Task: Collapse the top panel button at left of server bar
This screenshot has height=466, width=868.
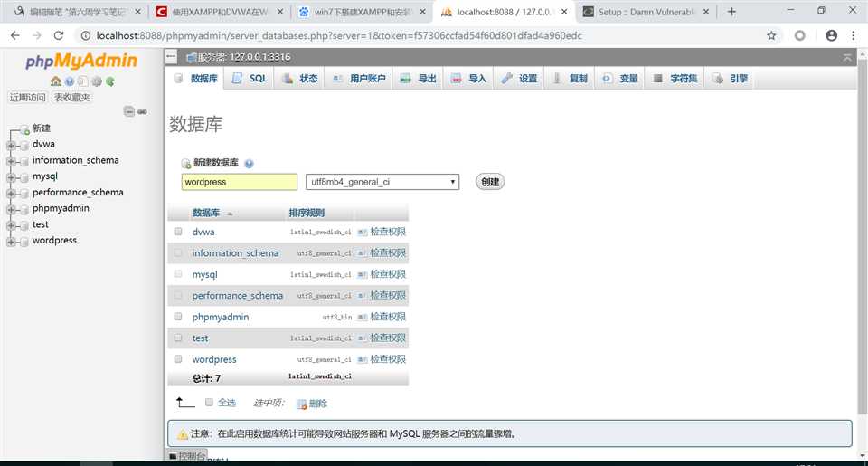Action: pyautogui.click(x=171, y=56)
